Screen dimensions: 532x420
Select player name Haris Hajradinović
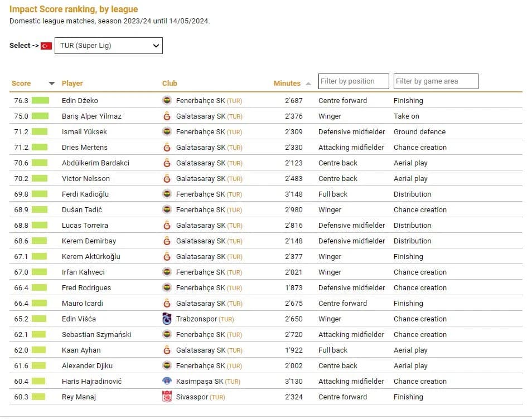[91, 382]
